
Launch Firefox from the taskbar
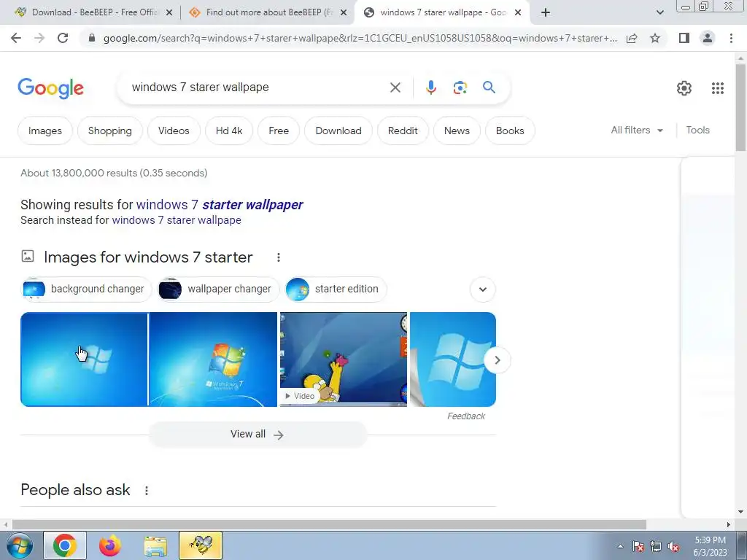(110, 545)
